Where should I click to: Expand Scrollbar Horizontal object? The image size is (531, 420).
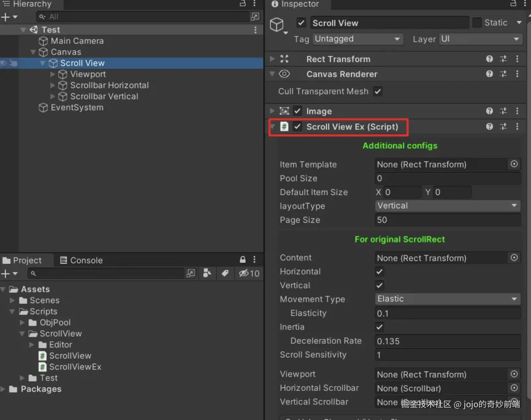(x=53, y=85)
